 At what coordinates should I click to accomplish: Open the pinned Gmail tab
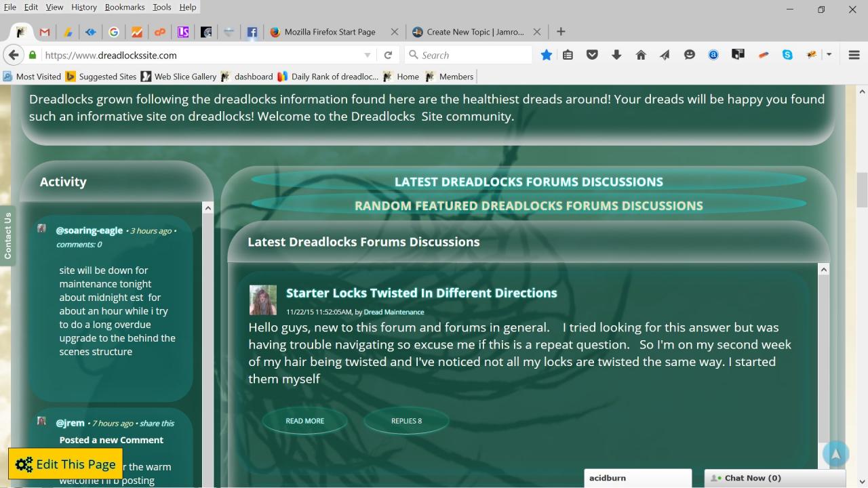(x=45, y=32)
